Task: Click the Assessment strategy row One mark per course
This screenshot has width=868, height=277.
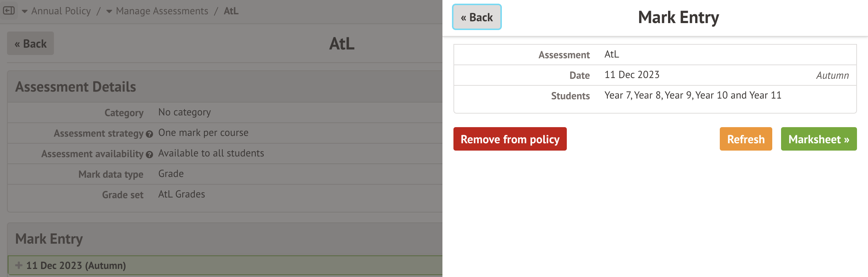Action: 203,133
